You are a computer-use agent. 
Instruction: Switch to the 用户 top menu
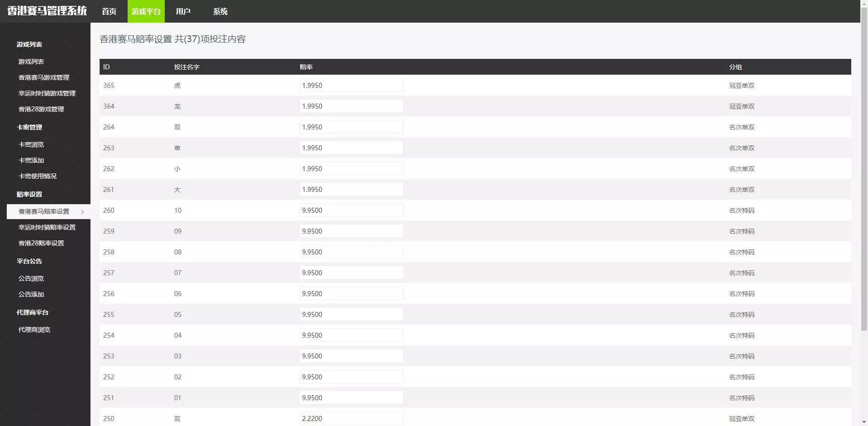[183, 11]
